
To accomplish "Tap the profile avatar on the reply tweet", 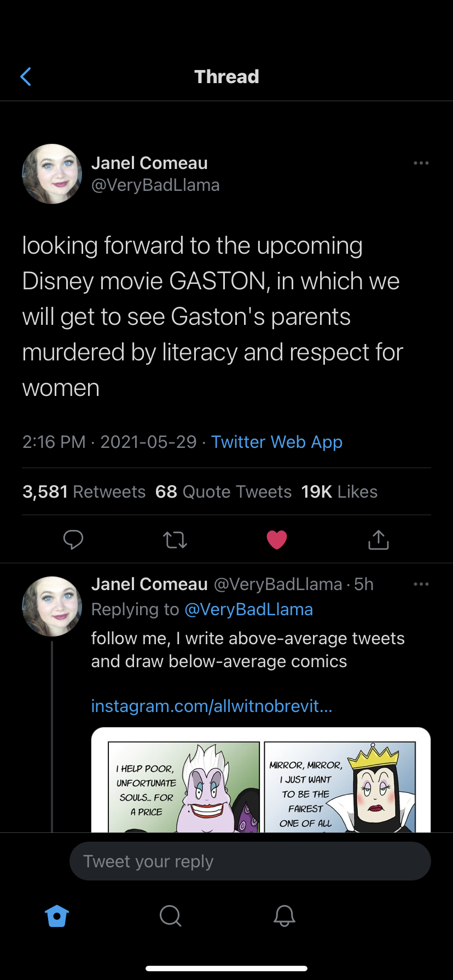I will click(52, 606).
